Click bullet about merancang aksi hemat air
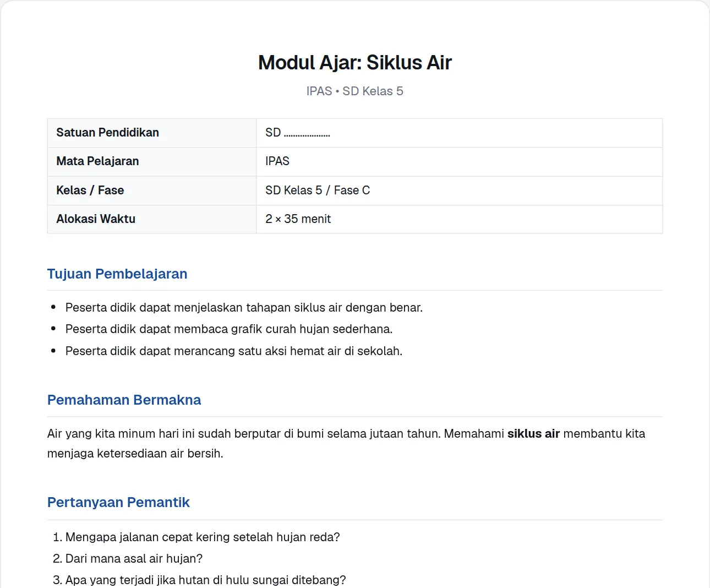This screenshot has width=710, height=588. click(234, 351)
